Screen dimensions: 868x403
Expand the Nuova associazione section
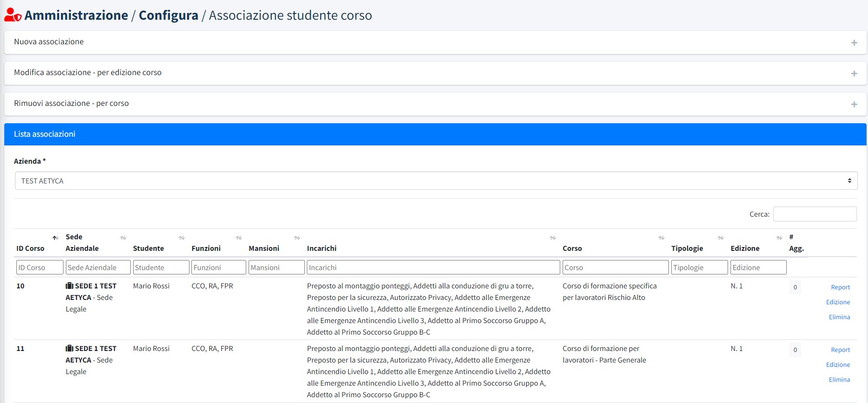click(49, 42)
